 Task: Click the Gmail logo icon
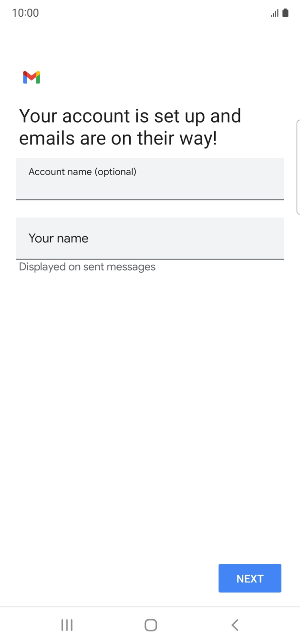(31, 77)
